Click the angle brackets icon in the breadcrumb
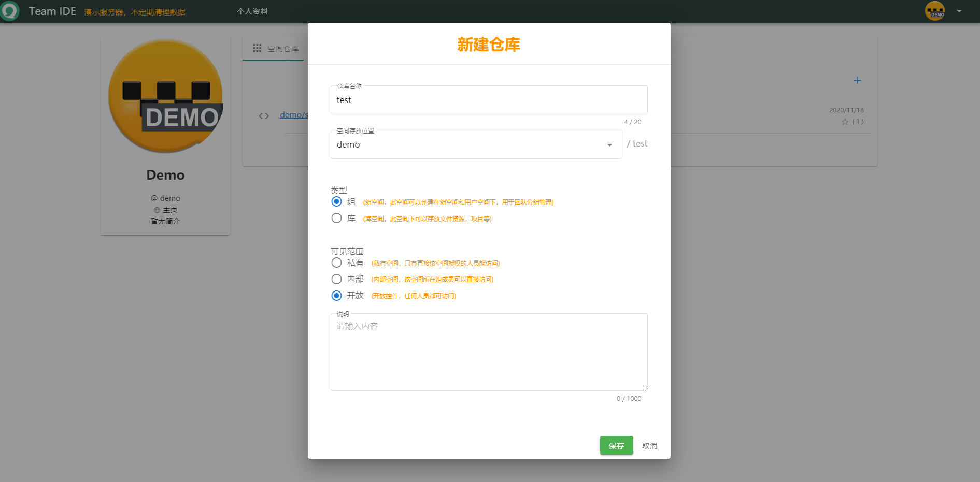Viewport: 980px width, 482px height. pyautogui.click(x=264, y=115)
